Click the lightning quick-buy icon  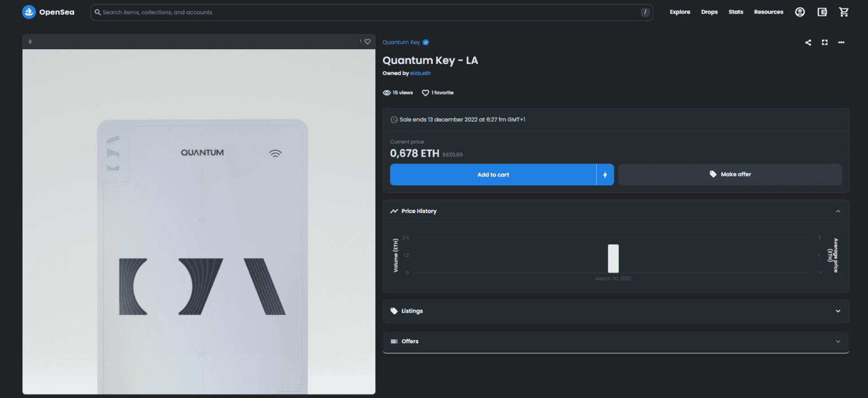tap(605, 174)
